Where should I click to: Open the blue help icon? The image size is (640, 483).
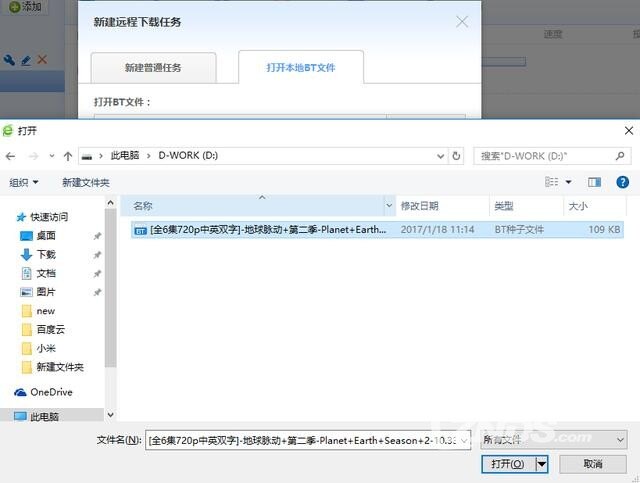[622, 182]
